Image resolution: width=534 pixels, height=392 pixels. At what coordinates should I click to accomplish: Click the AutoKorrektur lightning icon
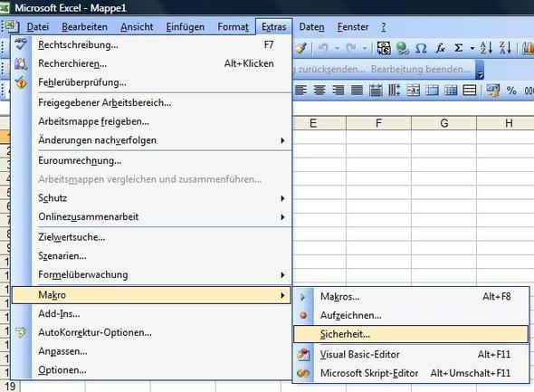[x=21, y=332]
